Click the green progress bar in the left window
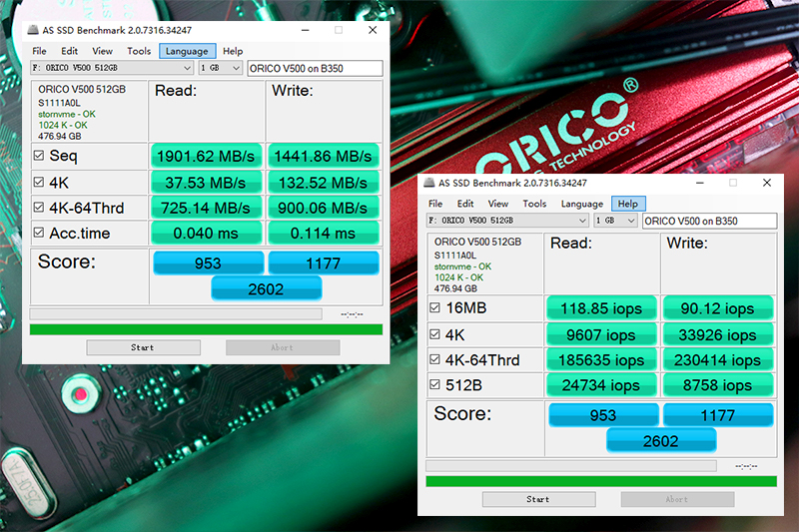Viewport: 799px width, 532px height. tap(207, 329)
